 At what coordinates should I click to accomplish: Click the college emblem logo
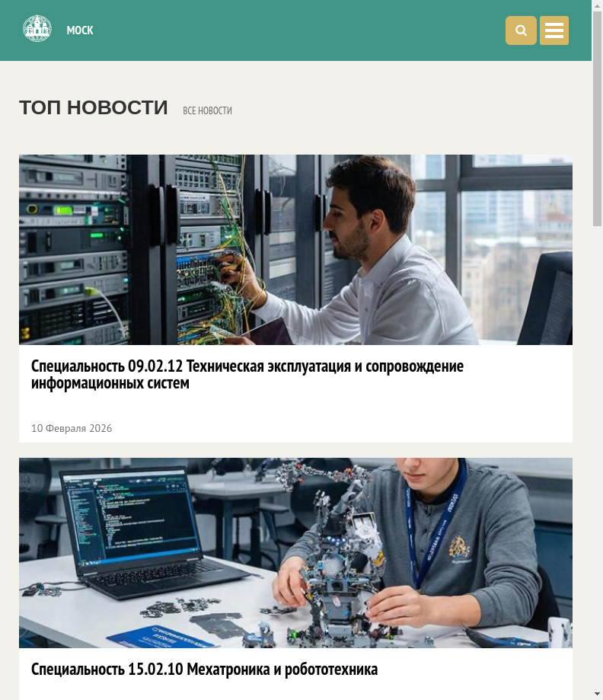tap(37, 29)
